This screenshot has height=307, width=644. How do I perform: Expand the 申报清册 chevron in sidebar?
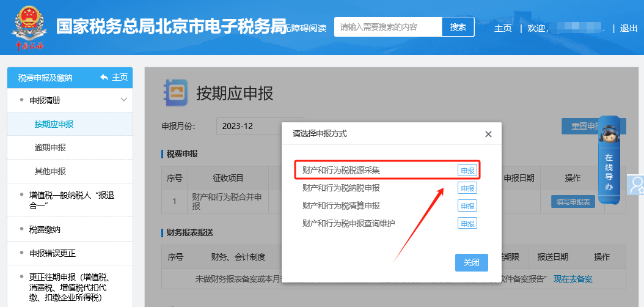(123, 100)
